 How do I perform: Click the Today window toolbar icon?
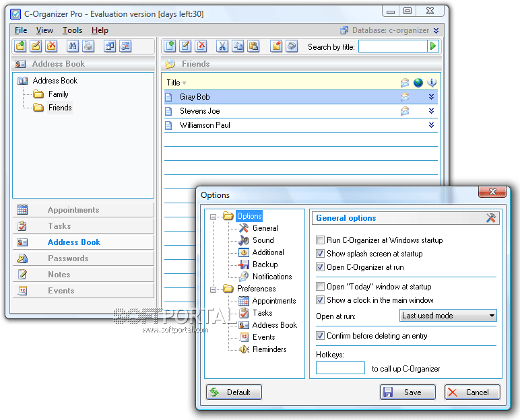(x=125, y=46)
